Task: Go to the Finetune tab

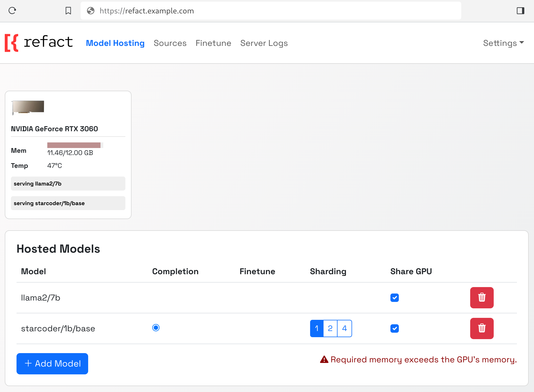Action: [x=214, y=43]
